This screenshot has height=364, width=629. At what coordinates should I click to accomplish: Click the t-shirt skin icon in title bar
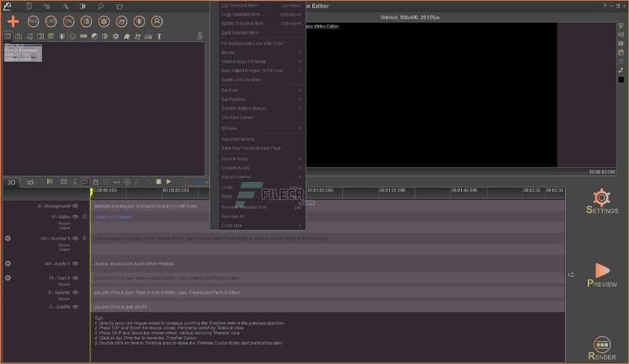(119, 7)
